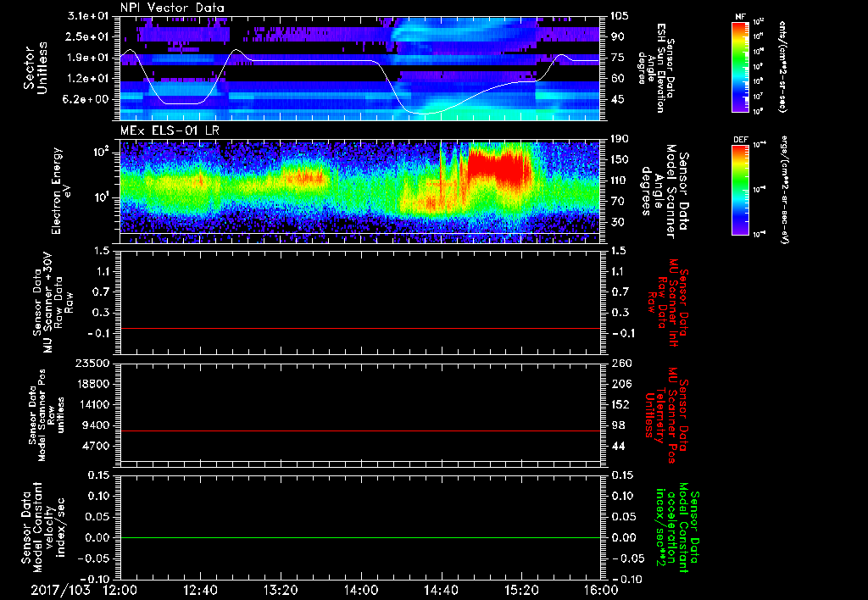The height and width of the screenshot is (600, 868).
Task: Click the 15:20 time axis label
Action: pos(521,589)
